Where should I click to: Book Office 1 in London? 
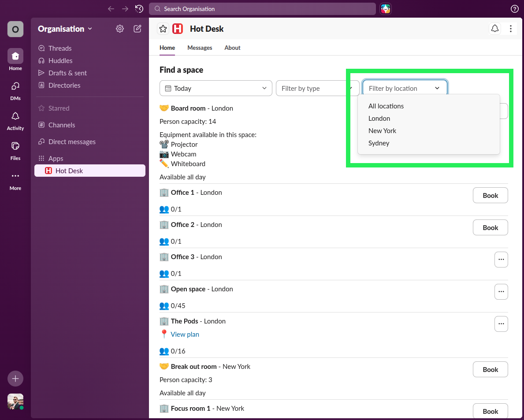[490, 195]
